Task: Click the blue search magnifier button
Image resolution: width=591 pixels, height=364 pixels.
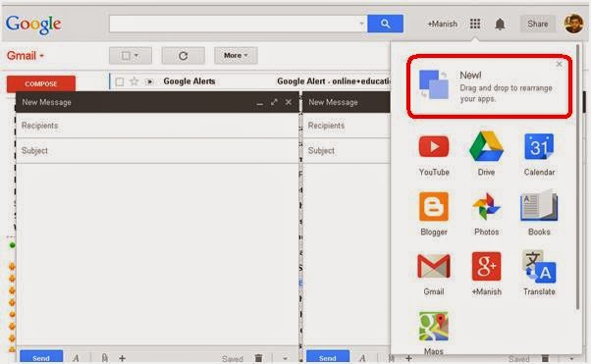Action: click(x=385, y=24)
